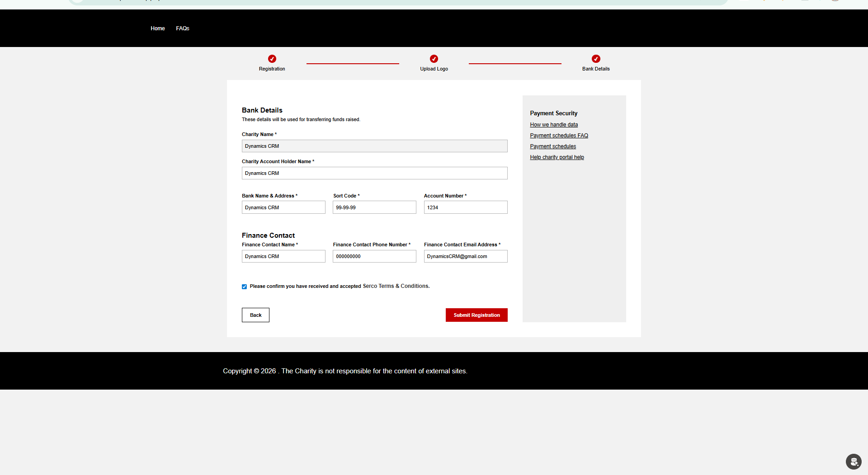Open the How we handle data link

point(554,125)
